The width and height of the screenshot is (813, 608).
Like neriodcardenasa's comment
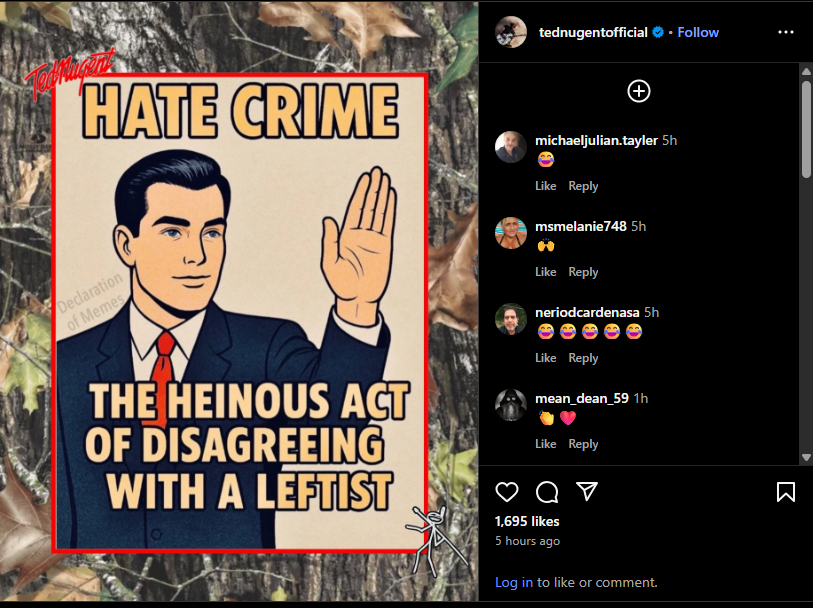(x=545, y=358)
